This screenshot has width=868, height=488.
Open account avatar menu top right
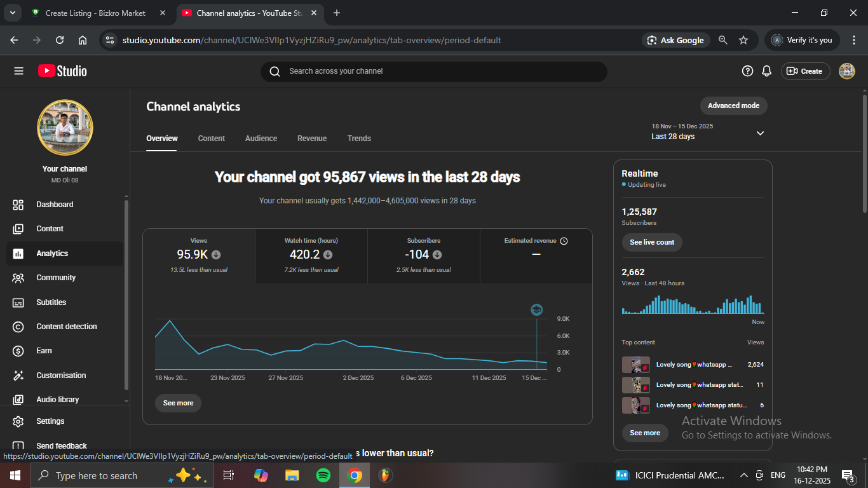(846, 71)
